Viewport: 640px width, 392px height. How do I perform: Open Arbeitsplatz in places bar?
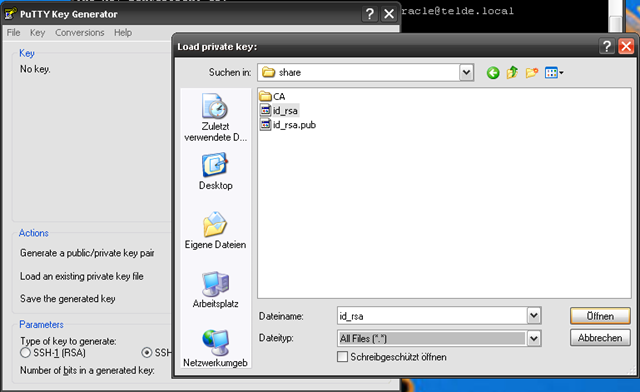pyautogui.click(x=215, y=290)
